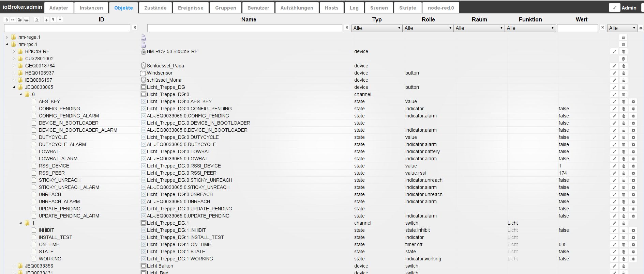The image size is (644, 274).
Task: Expand the hm-rega.1 tree node
Action: (7, 37)
